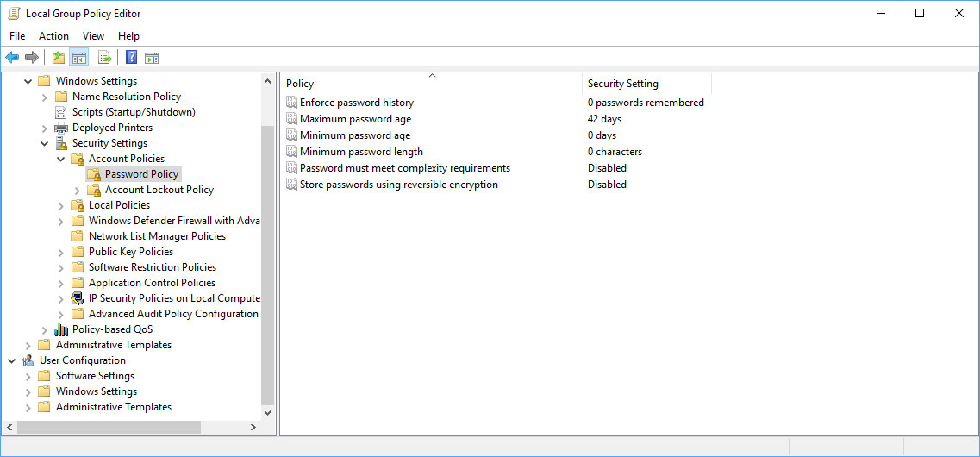980x457 pixels.
Task: Open the View menu
Action: tap(93, 36)
